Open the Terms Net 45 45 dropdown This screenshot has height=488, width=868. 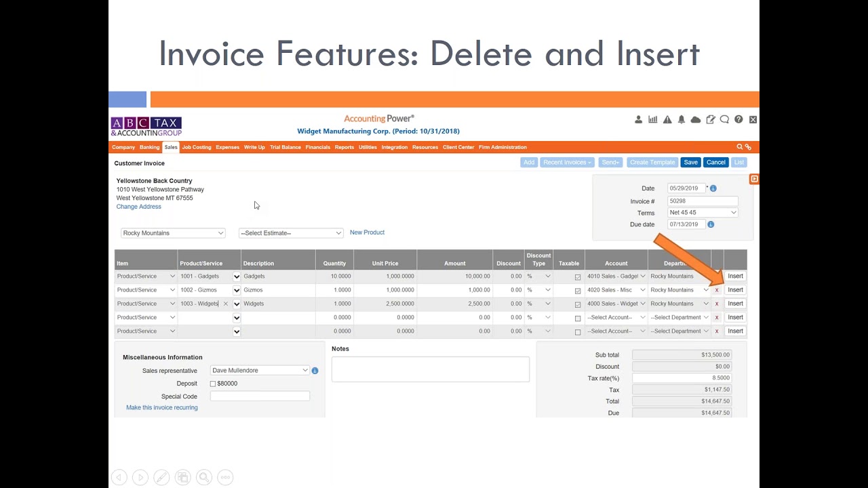pyautogui.click(x=703, y=213)
